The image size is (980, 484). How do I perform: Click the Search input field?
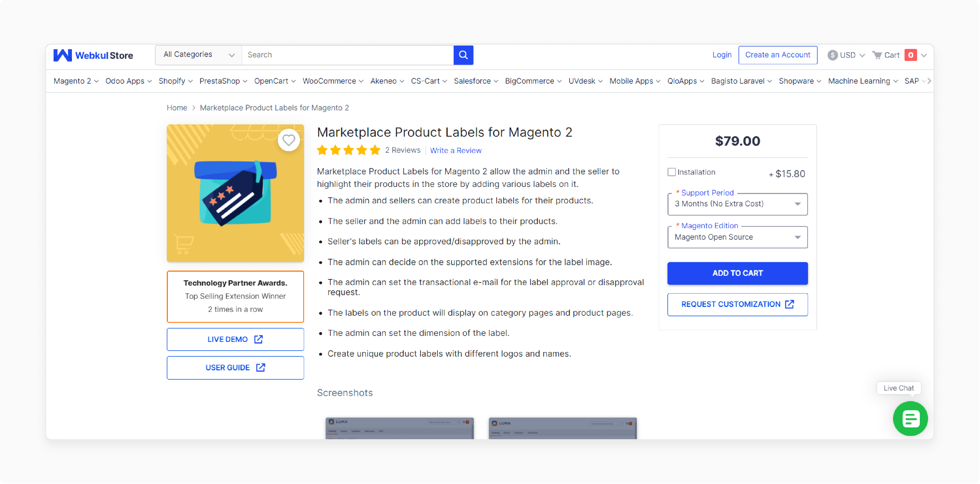(348, 55)
